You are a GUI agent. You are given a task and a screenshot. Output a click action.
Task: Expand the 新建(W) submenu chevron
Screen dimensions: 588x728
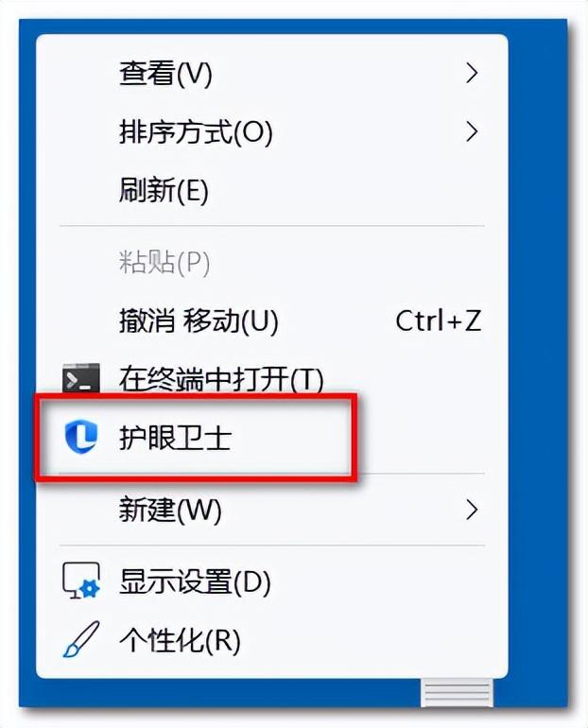[472, 510]
